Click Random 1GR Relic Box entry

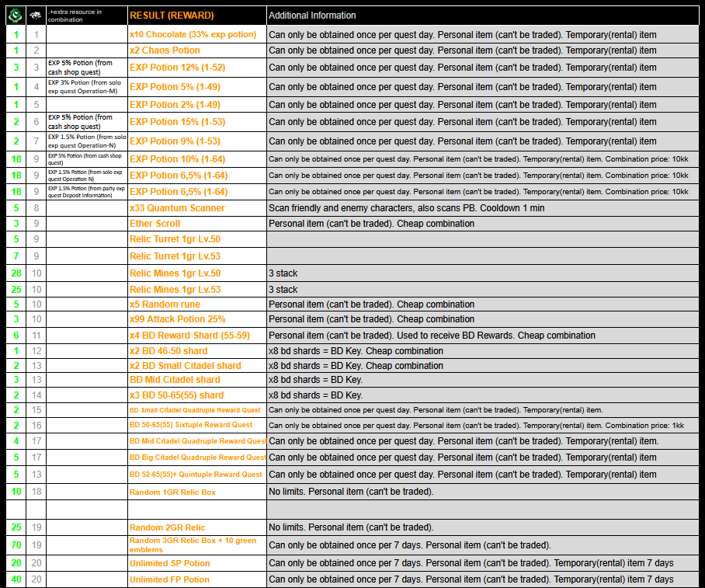point(172,492)
